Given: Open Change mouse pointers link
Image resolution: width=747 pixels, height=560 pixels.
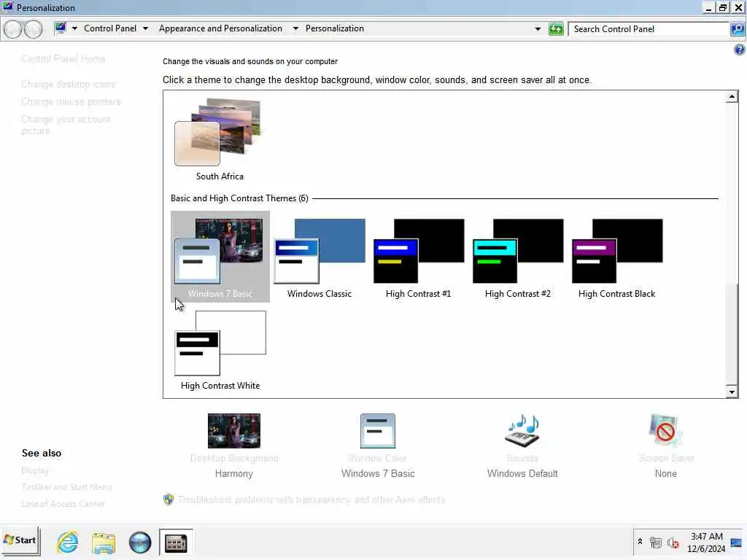Looking at the screenshot, I should pyautogui.click(x=71, y=102).
